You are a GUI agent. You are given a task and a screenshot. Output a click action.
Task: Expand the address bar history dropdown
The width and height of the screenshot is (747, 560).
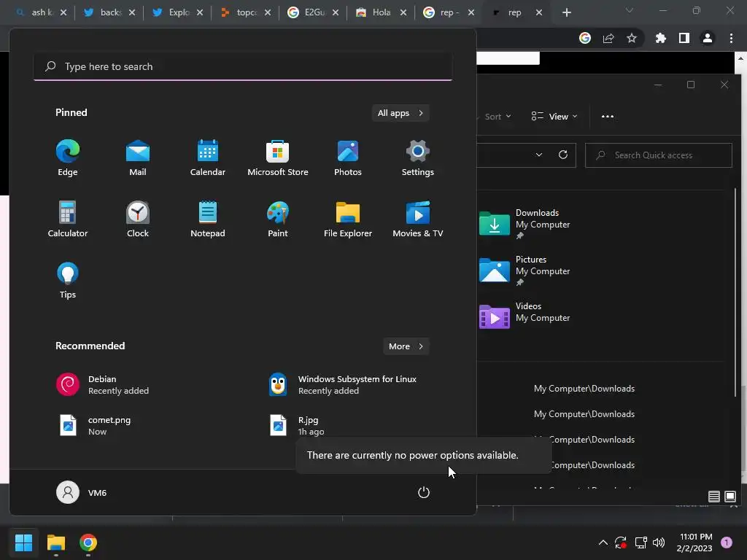[x=539, y=155]
